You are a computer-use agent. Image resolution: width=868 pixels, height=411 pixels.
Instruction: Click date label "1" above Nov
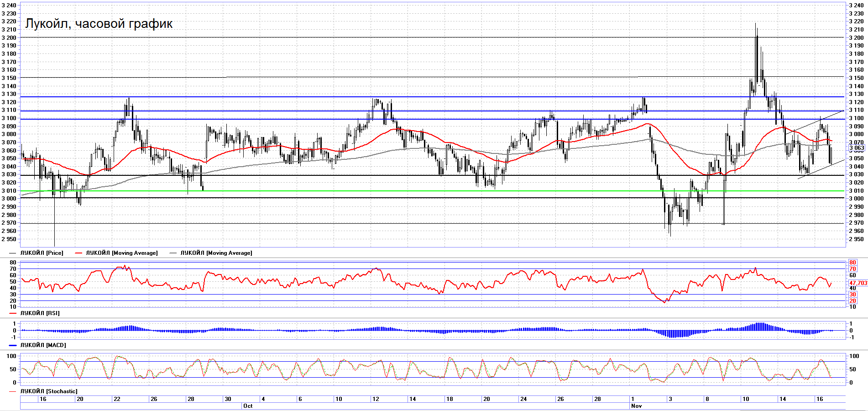point(633,399)
